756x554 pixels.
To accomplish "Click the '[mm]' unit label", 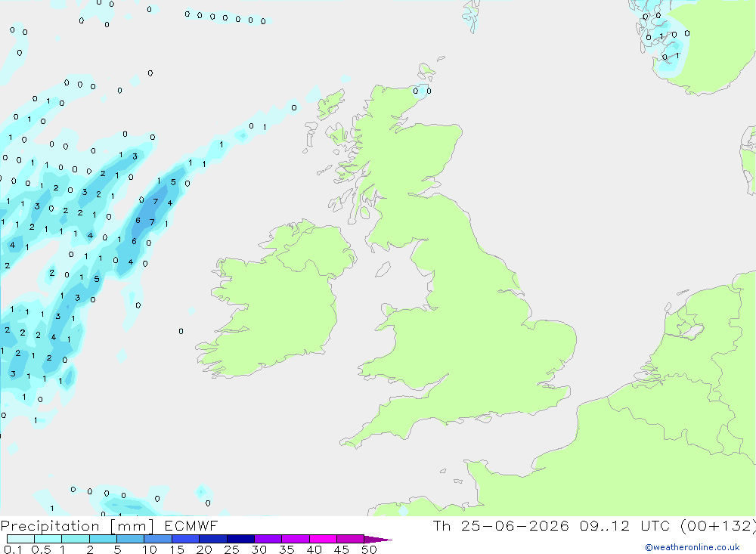I will (132, 526).
